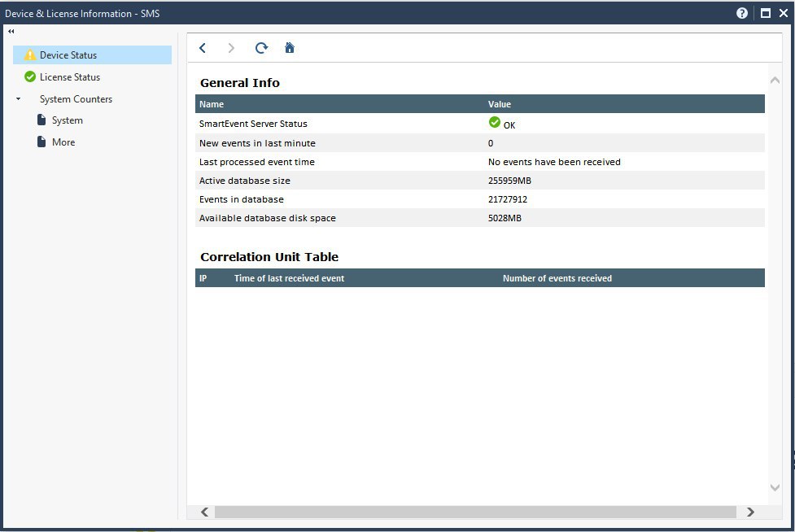Go forward using the right arrow icon
The height and width of the screenshot is (532, 795).
(231, 48)
